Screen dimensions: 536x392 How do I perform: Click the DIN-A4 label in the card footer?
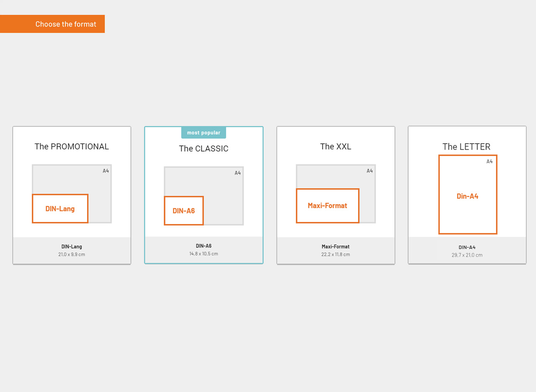pyautogui.click(x=467, y=248)
